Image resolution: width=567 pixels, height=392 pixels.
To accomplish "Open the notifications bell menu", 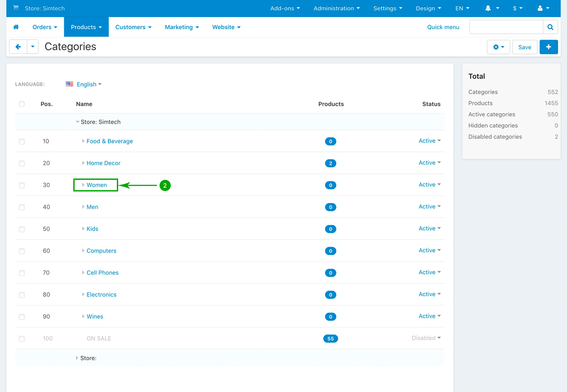I will click(492, 8).
